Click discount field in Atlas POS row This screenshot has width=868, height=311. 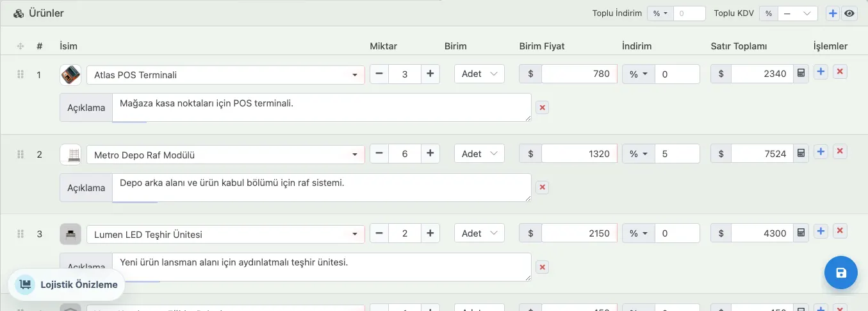tap(677, 74)
